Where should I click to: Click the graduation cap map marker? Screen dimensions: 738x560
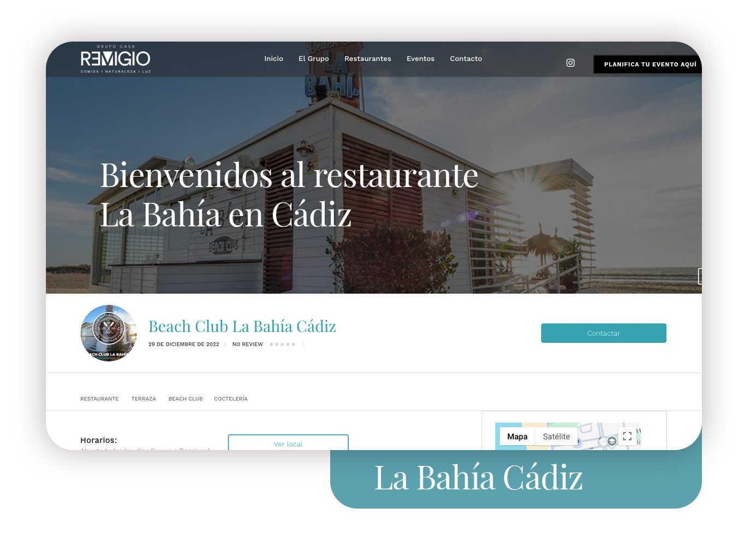[x=612, y=441]
